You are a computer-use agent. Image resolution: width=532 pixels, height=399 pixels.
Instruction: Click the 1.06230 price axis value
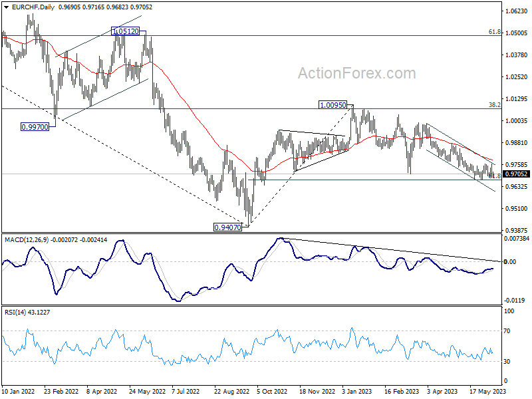tap(517, 11)
